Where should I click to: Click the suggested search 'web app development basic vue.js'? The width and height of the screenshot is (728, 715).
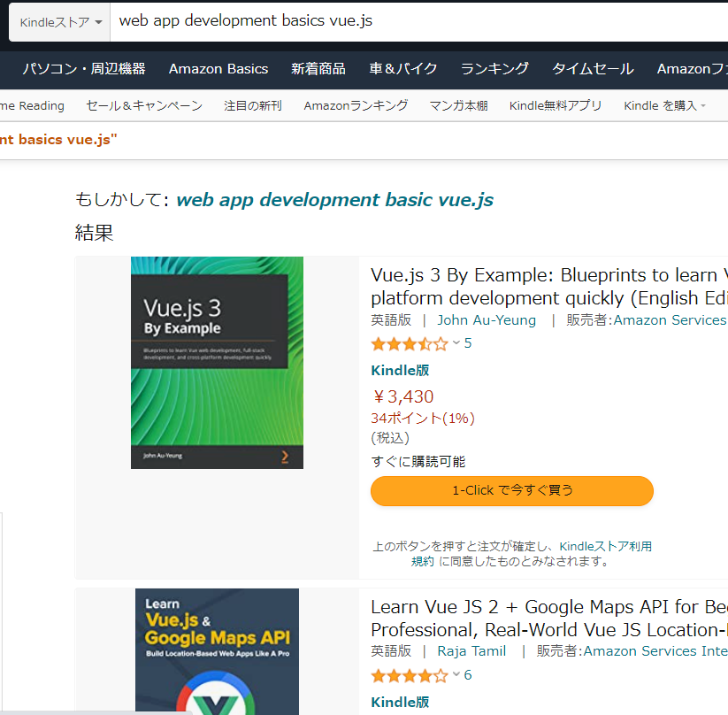click(334, 200)
